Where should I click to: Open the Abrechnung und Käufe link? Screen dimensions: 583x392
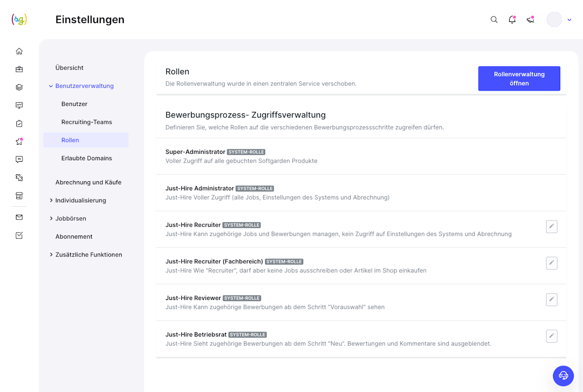pyautogui.click(x=88, y=182)
